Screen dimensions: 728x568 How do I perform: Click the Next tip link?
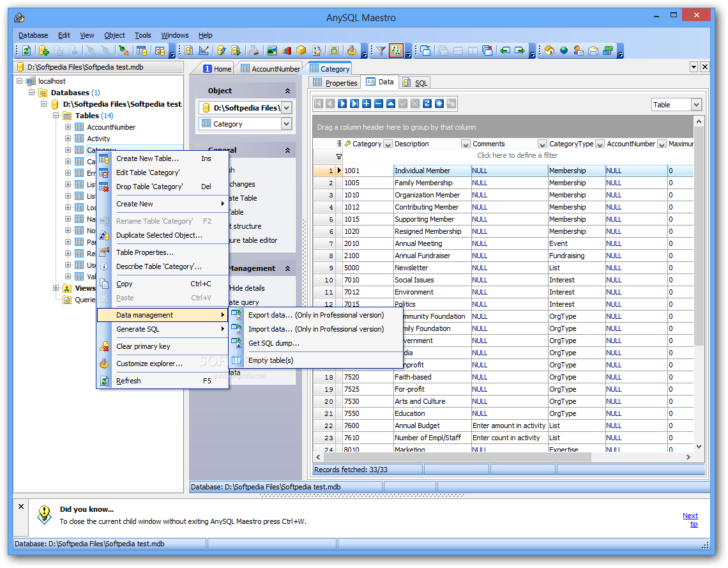pyautogui.click(x=690, y=519)
